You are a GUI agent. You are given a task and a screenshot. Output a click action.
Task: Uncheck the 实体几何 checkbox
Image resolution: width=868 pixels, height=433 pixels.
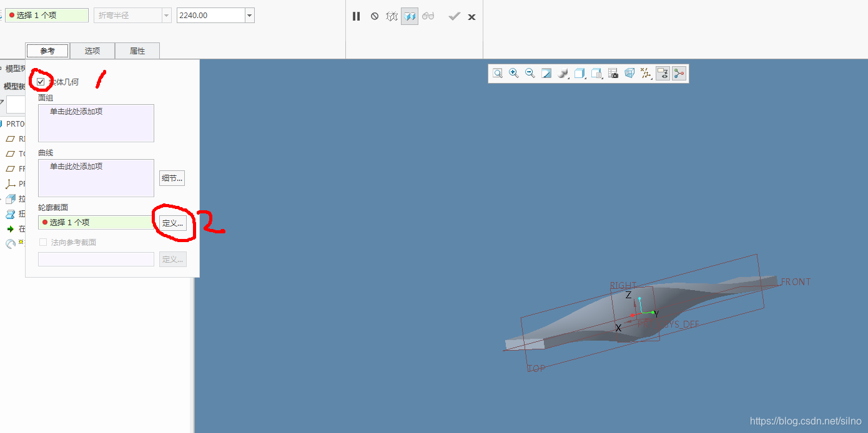41,82
